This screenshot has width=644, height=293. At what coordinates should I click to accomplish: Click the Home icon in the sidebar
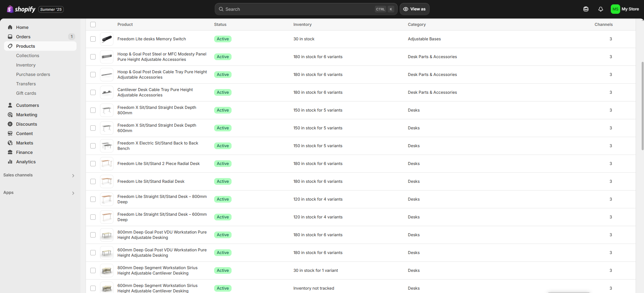tap(10, 27)
